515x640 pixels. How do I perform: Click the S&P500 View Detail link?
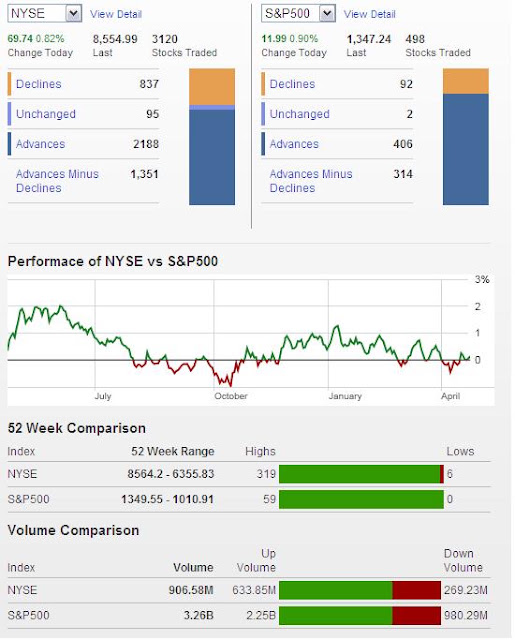coord(370,14)
